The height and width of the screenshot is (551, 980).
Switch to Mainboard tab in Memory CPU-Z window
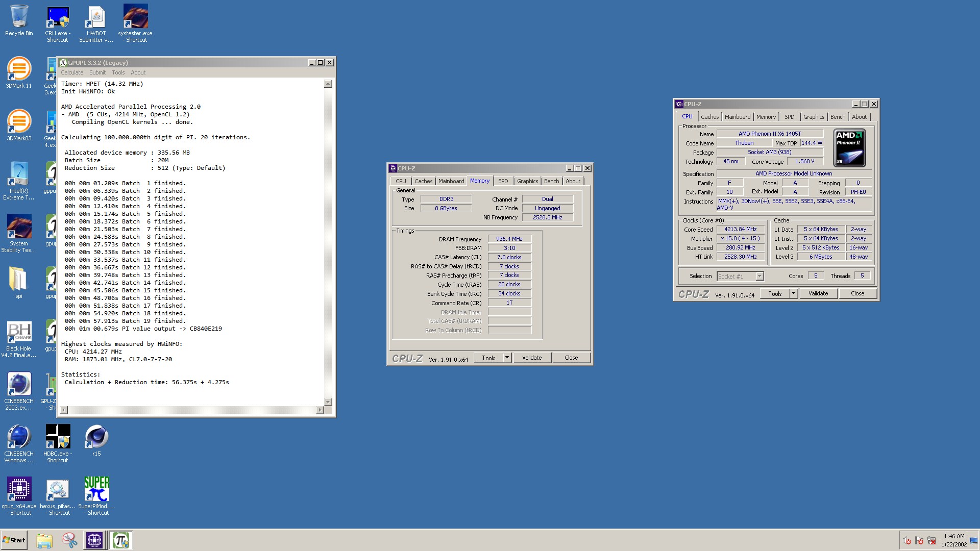click(451, 181)
